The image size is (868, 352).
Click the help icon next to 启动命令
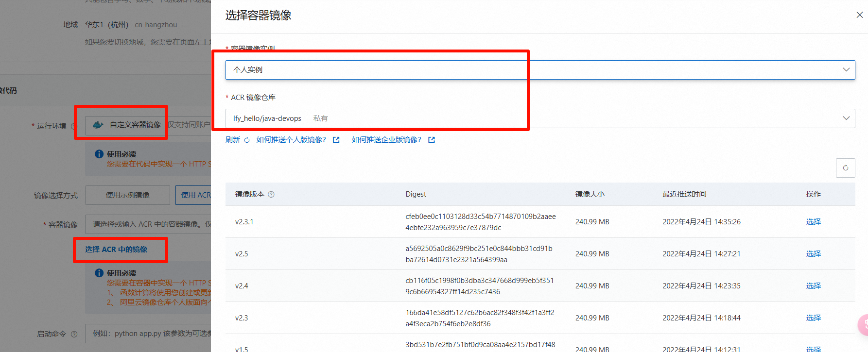tap(74, 334)
